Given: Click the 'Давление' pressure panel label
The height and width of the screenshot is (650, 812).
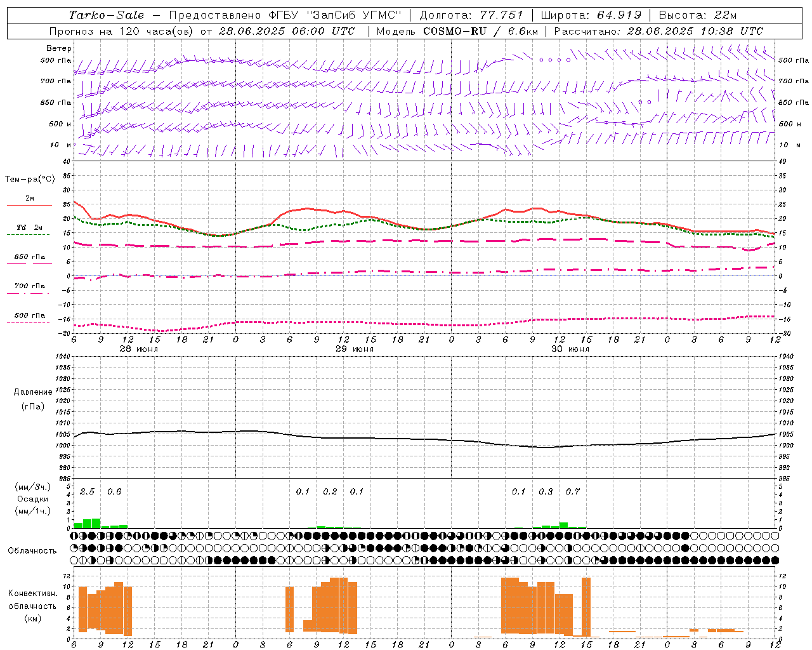Looking at the screenshot, I should [33, 392].
